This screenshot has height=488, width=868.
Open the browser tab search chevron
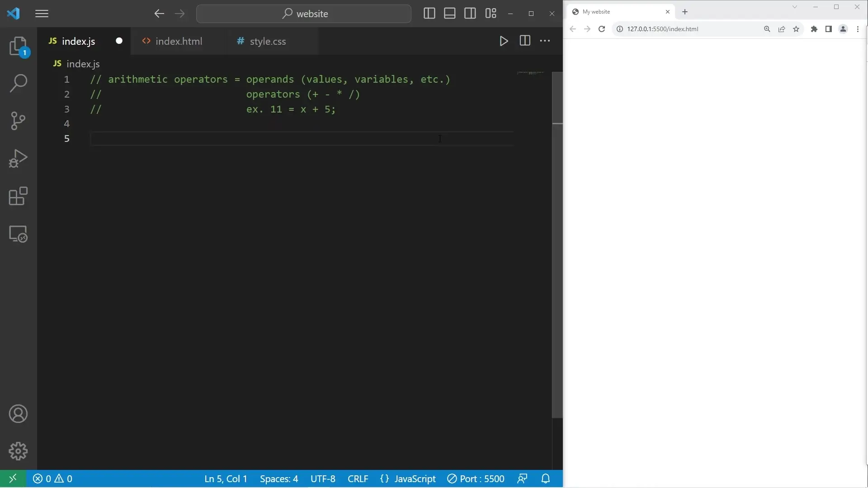[795, 7]
